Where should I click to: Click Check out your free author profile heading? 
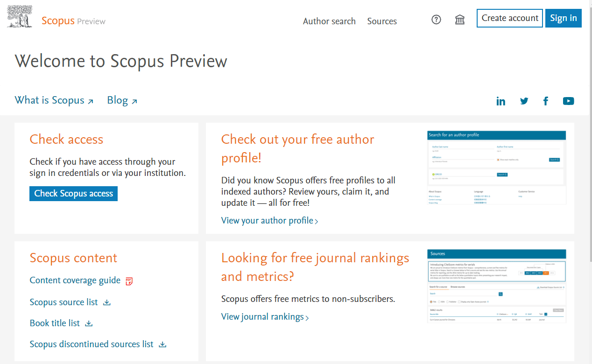click(x=298, y=148)
